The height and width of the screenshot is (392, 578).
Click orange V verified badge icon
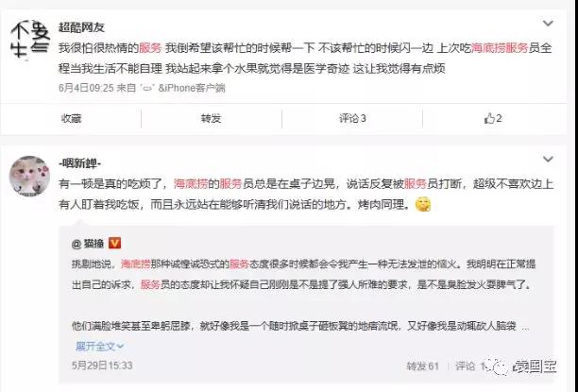coord(114,244)
